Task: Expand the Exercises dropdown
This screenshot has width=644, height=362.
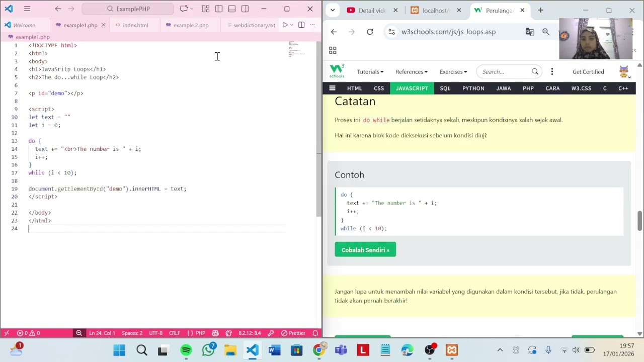Action: (x=453, y=72)
